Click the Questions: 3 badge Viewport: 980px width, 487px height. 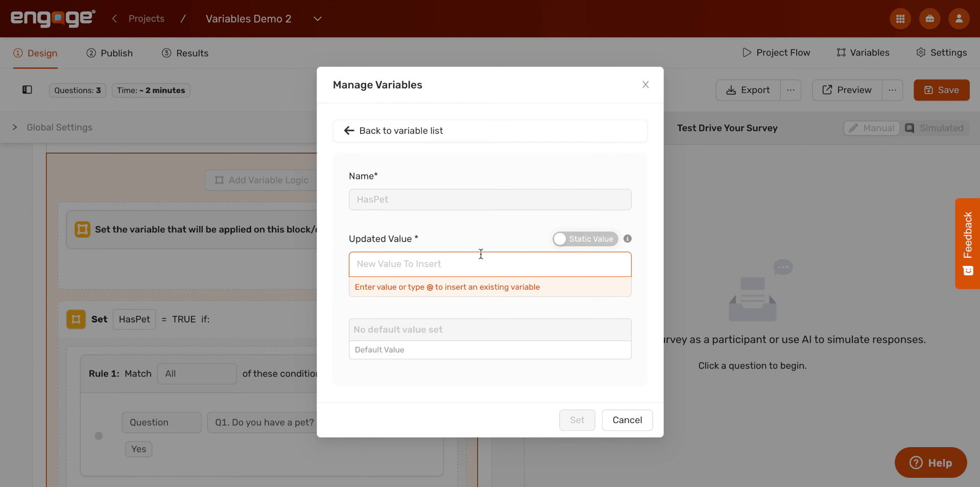[x=78, y=90]
